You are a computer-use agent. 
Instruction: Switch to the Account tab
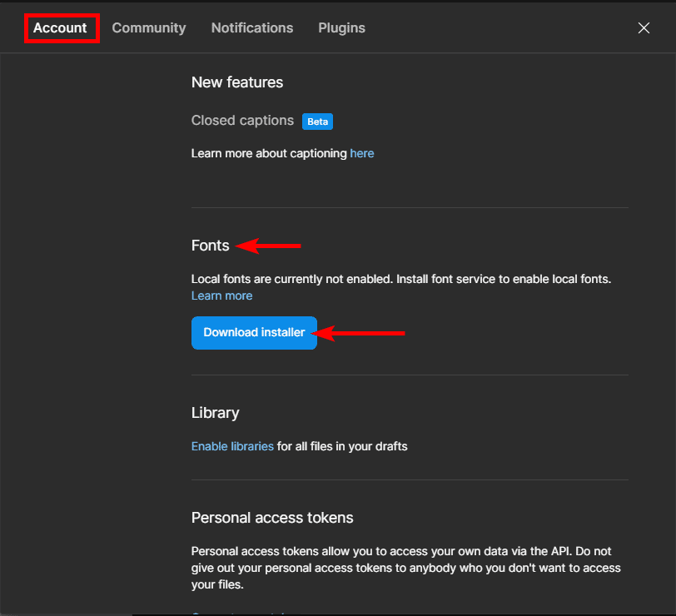60,27
